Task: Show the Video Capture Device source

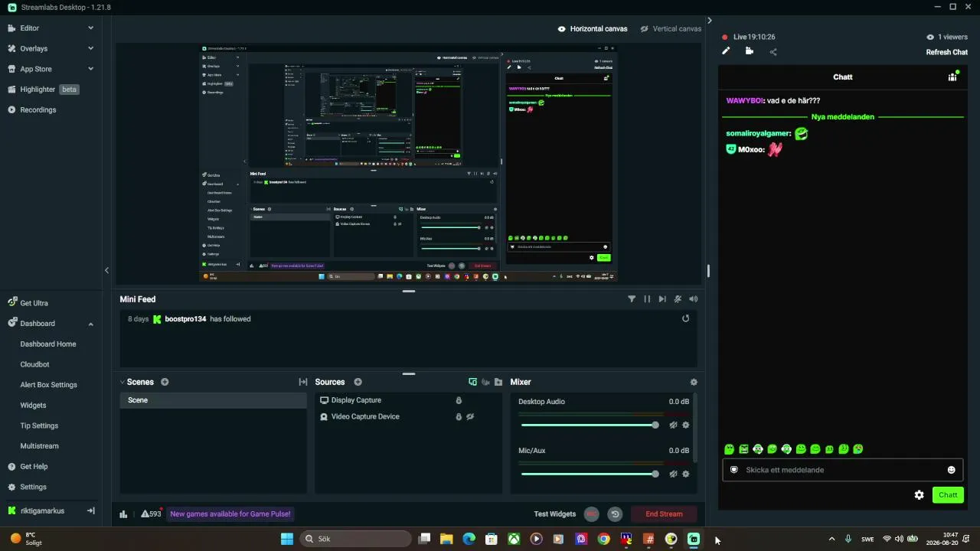Action: [x=470, y=416]
